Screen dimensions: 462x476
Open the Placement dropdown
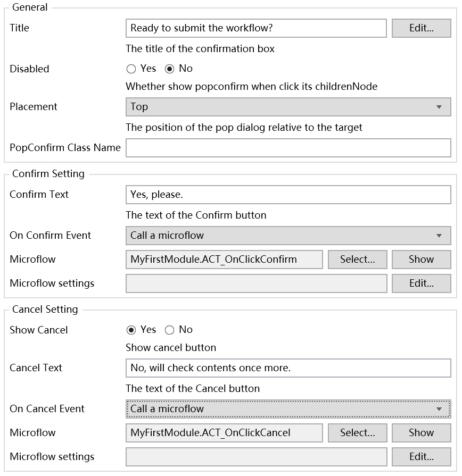point(288,106)
